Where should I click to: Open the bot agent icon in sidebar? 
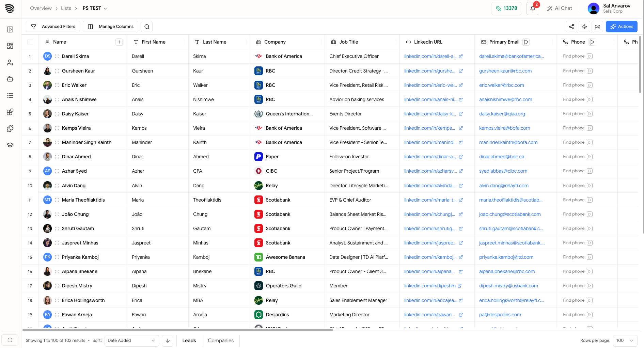10,79
